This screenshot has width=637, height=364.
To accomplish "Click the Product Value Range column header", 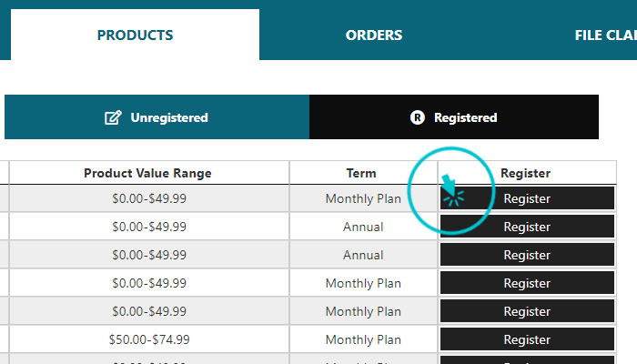I will [148, 173].
